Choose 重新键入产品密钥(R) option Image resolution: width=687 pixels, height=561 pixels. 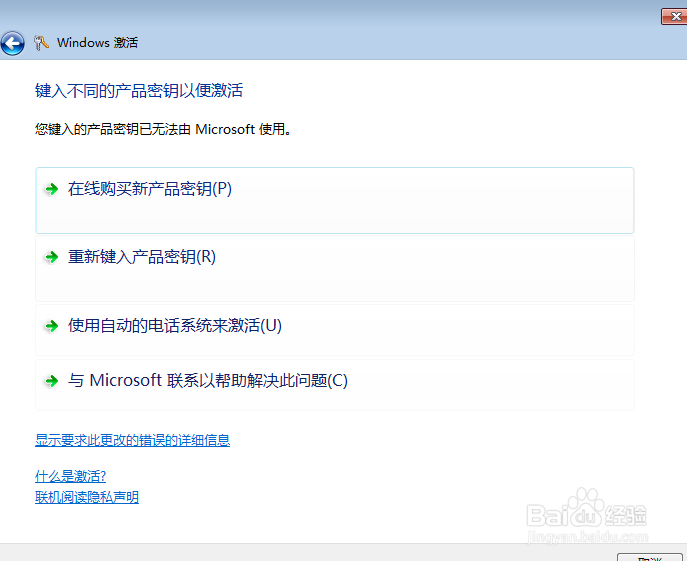335,269
